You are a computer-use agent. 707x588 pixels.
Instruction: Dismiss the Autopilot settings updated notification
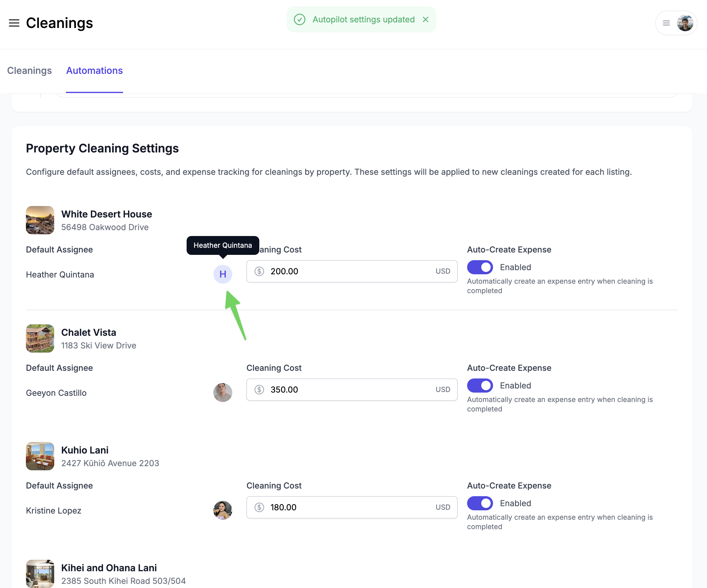(426, 19)
